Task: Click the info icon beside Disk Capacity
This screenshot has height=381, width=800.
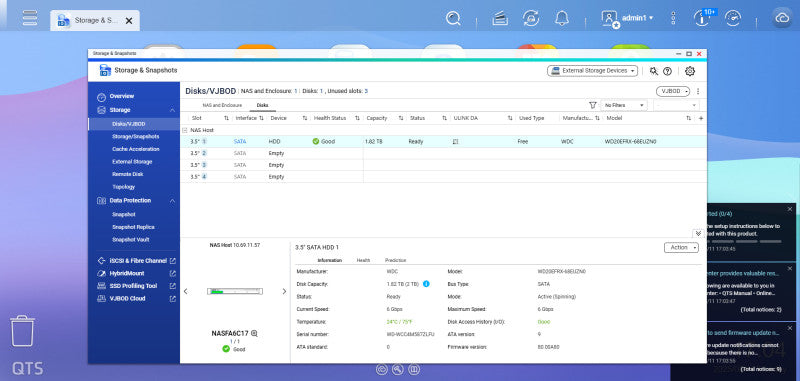Action: pos(426,284)
